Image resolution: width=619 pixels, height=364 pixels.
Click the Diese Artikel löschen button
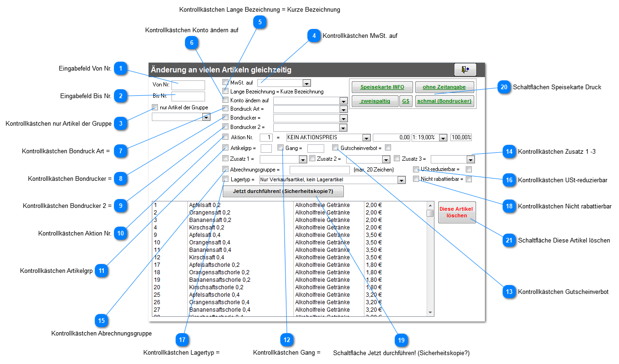pyautogui.click(x=456, y=212)
